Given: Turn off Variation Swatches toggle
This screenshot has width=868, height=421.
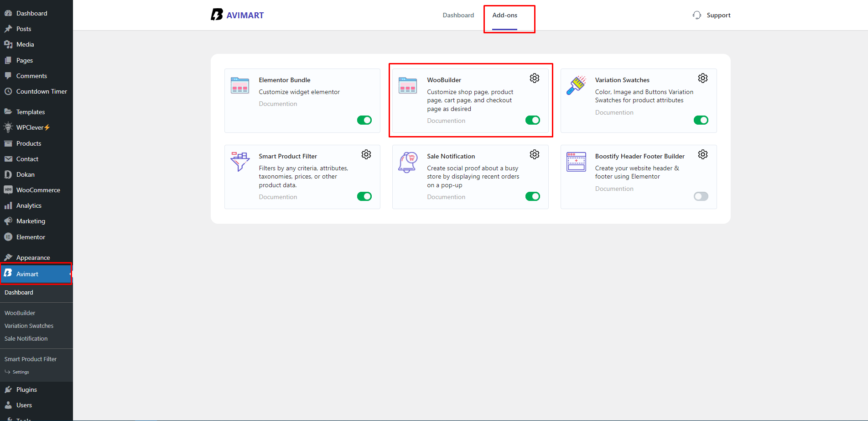Looking at the screenshot, I should 701,120.
